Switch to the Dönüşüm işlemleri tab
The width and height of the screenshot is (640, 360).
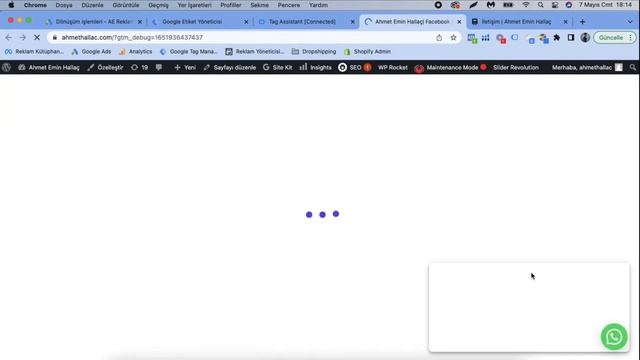coord(93,22)
